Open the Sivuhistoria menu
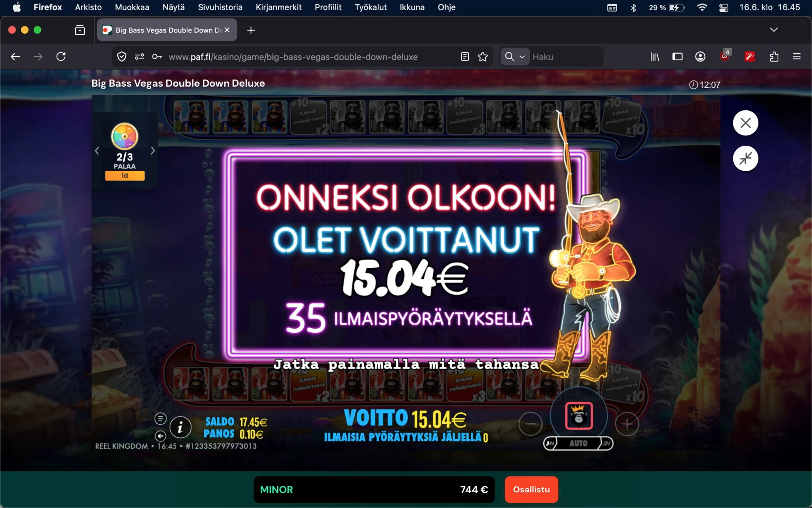This screenshot has height=508, width=812. coord(220,7)
